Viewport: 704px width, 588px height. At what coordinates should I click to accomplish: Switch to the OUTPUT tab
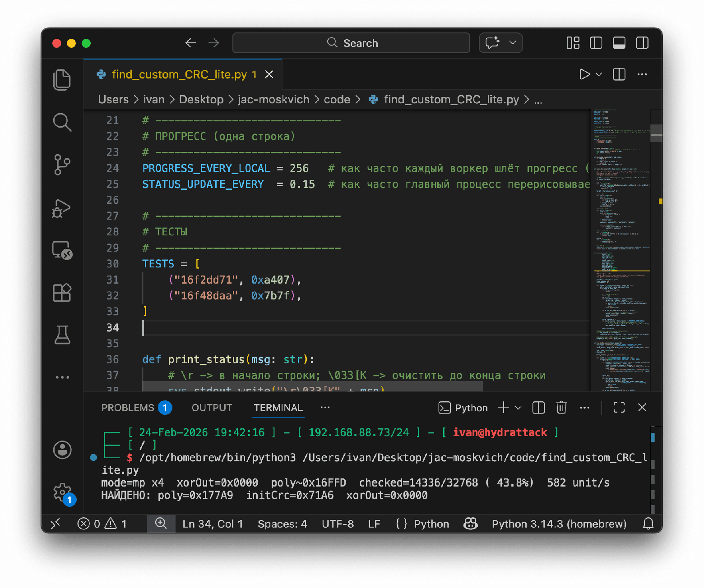click(x=212, y=408)
